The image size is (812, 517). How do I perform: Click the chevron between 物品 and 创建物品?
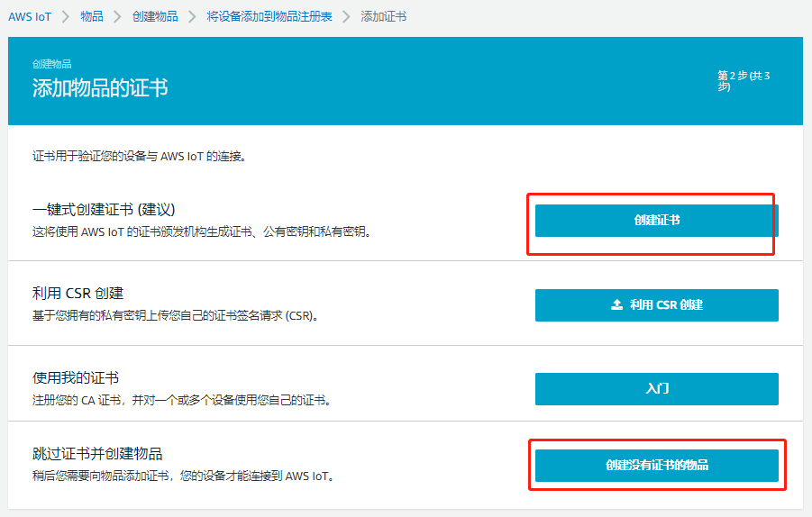(x=117, y=17)
